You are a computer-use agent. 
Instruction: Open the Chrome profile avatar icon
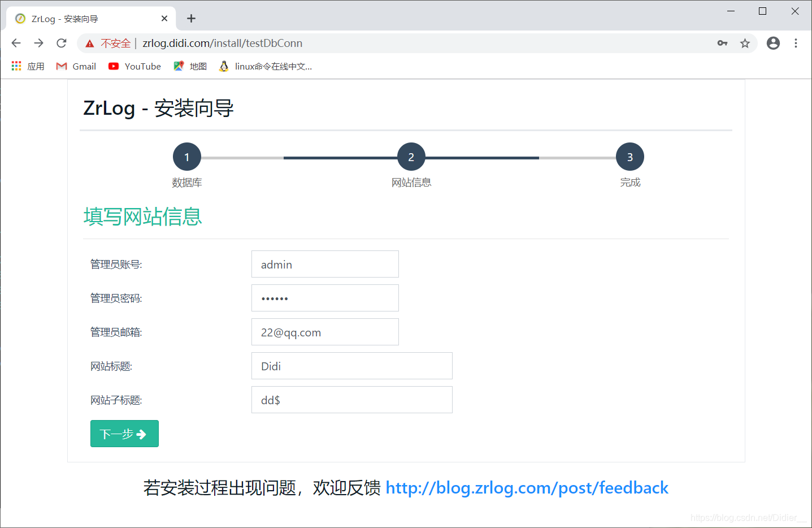pos(773,43)
